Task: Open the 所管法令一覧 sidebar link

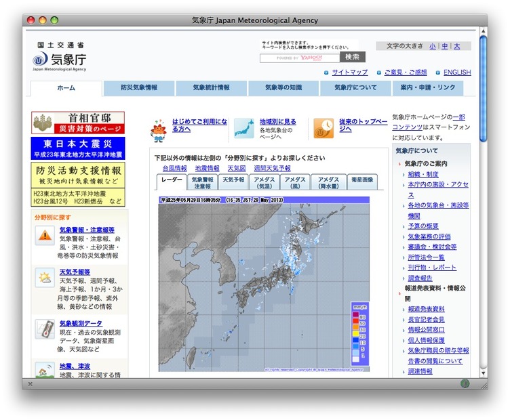Action: pos(426,257)
